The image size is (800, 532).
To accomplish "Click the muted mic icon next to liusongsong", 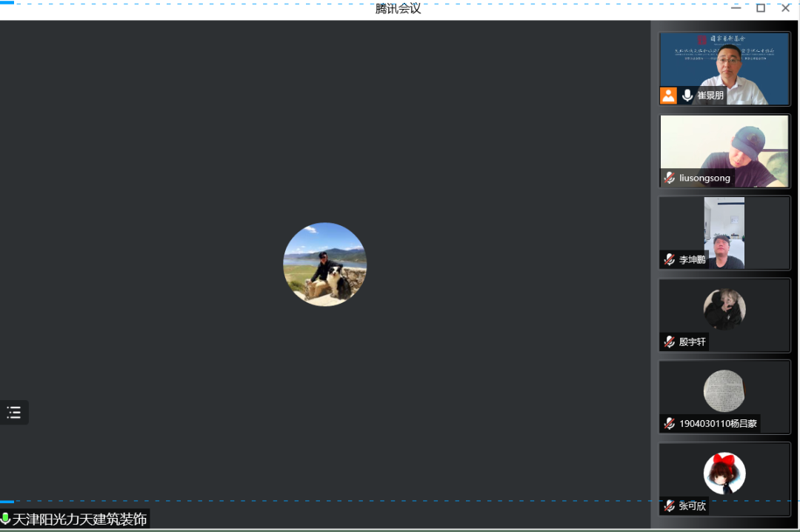I will [x=669, y=178].
